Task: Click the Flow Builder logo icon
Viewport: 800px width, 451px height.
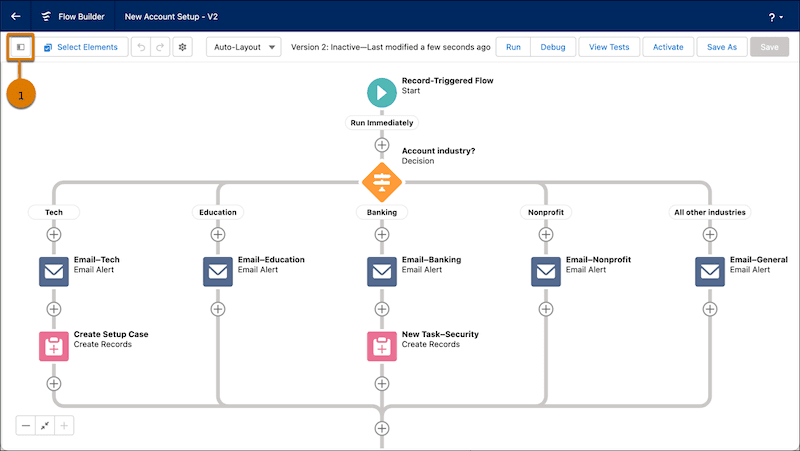Action: coord(46,16)
